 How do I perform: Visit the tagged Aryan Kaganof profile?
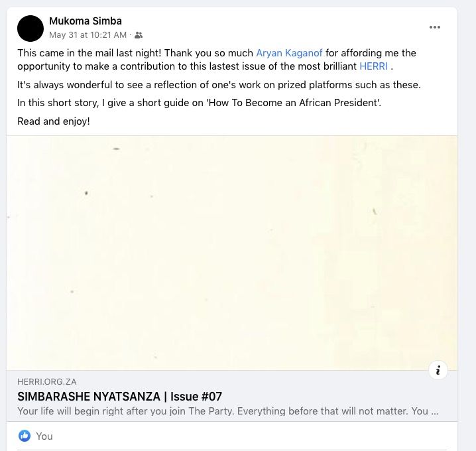click(x=289, y=53)
